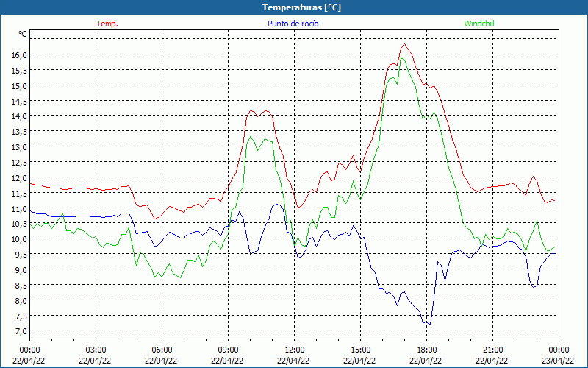Viewport: 588px width, 368px height.
Task: Click the 15,0 y-axis value
Action: 20,85
